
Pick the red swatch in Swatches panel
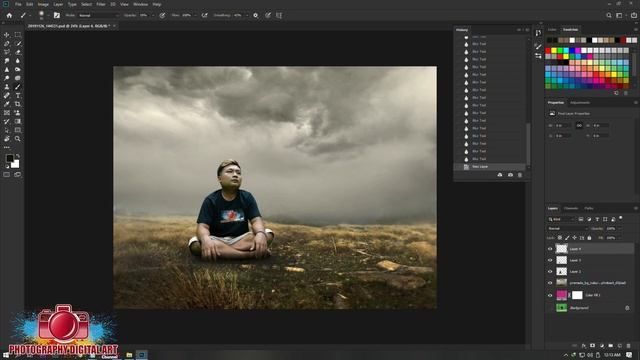[548, 51]
